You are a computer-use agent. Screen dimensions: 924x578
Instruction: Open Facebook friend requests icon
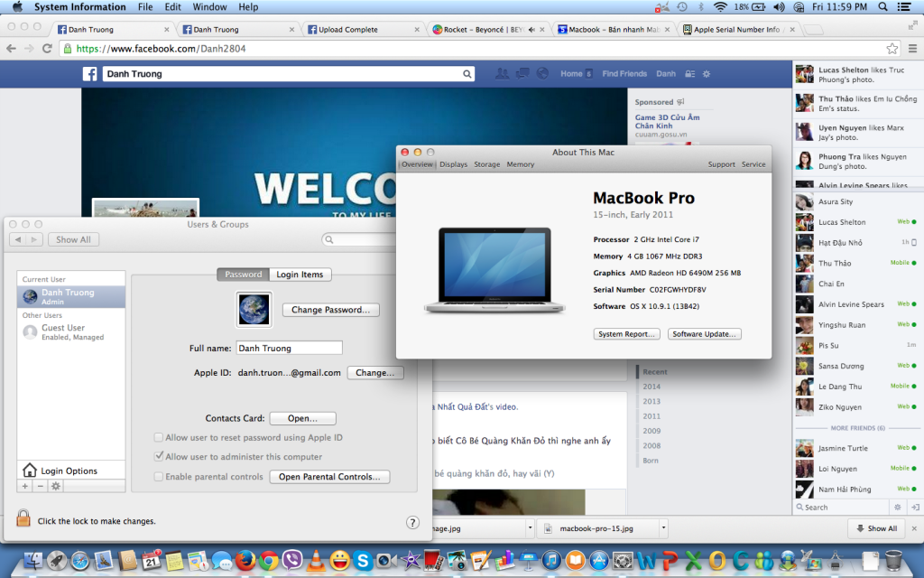pyautogui.click(x=502, y=73)
